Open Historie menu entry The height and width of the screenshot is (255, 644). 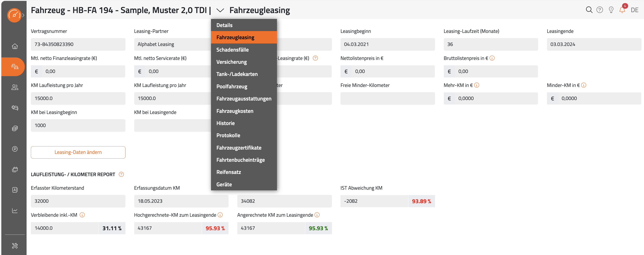[x=244, y=123]
